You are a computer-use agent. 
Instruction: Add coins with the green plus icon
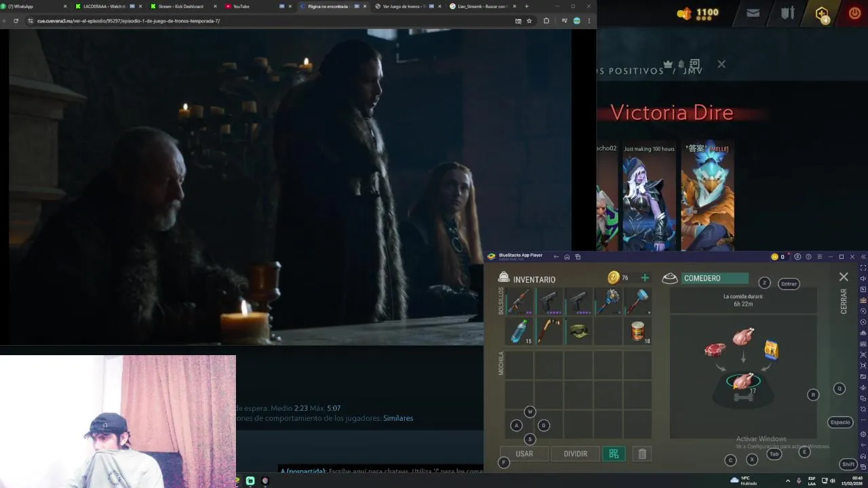coord(645,278)
